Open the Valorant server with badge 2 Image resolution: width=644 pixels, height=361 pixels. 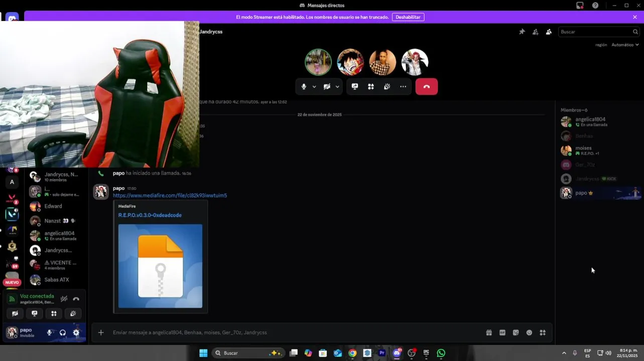[12, 199]
